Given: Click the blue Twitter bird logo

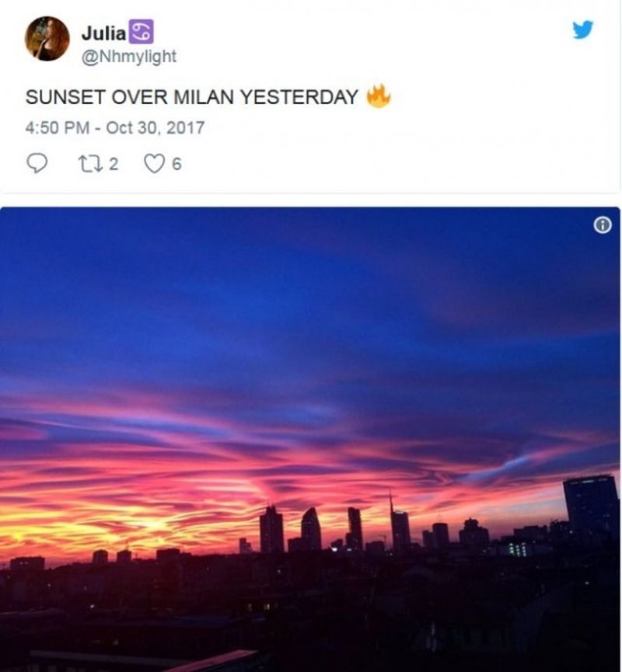Looking at the screenshot, I should pyautogui.click(x=582, y=30).
